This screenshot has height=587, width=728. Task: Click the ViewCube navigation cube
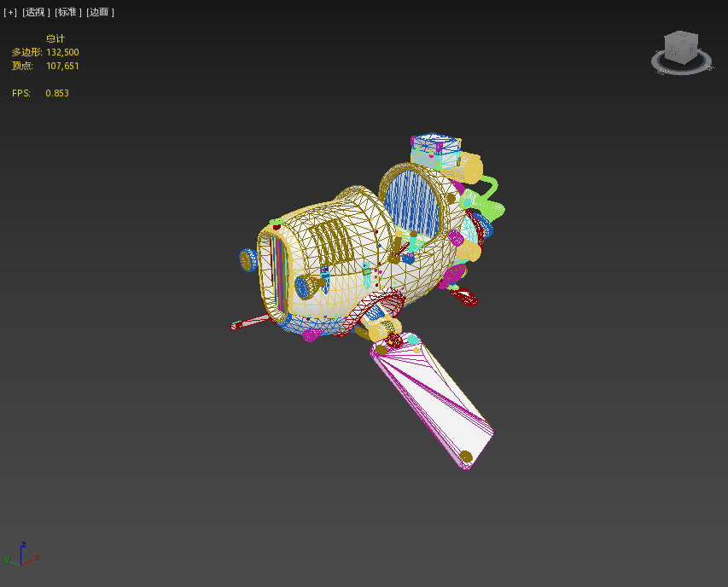(681, 47)
